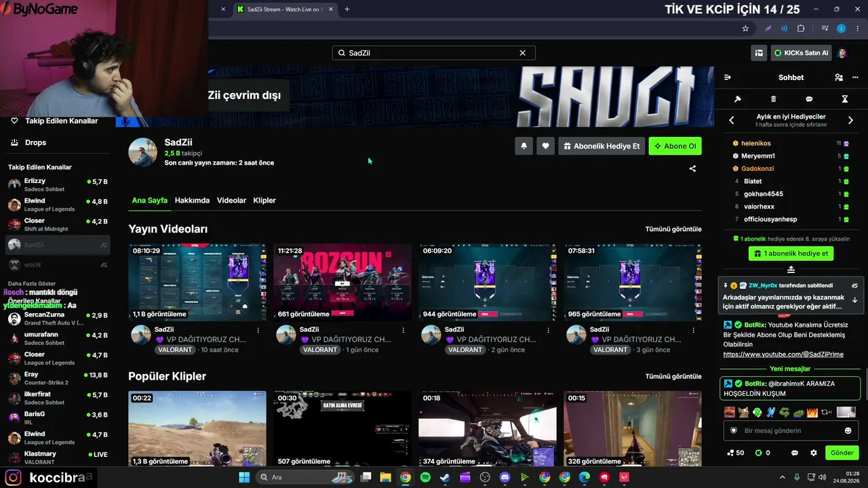Open chat users list icon
Viewport: 868px width, 488px height.
point(839,77)
